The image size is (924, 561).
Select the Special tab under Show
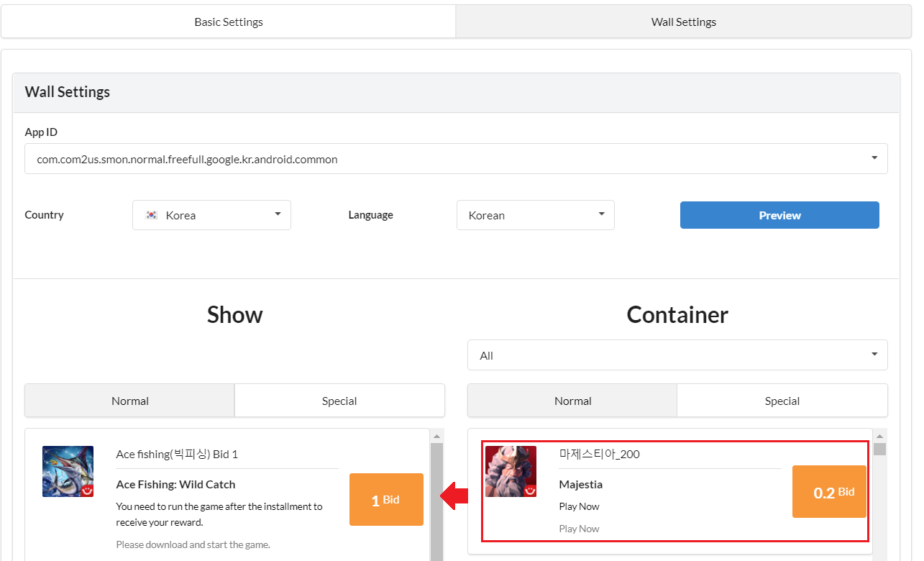[339, 401]
